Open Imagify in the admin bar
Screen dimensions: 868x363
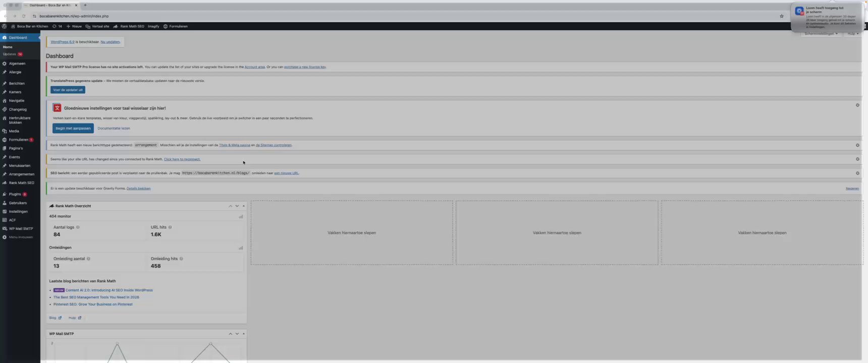click(x=153, y=26)
